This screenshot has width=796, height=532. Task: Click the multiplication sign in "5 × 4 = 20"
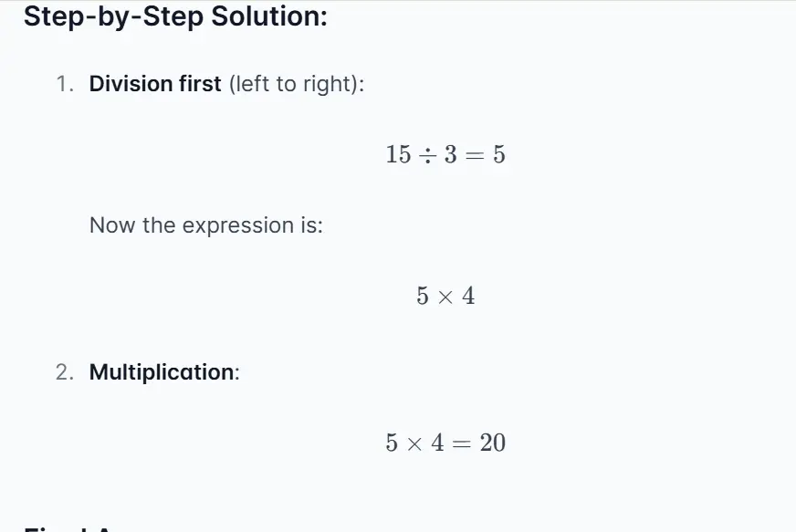point(416,443)
